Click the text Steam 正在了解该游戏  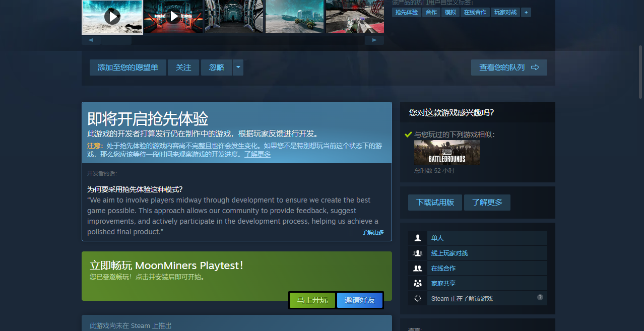462,299
